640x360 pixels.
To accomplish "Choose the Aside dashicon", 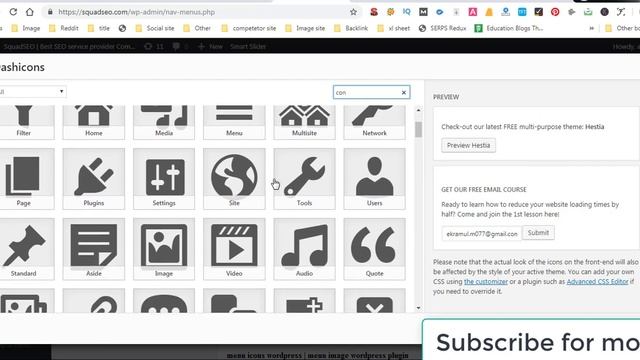I will tap(93, 249).
